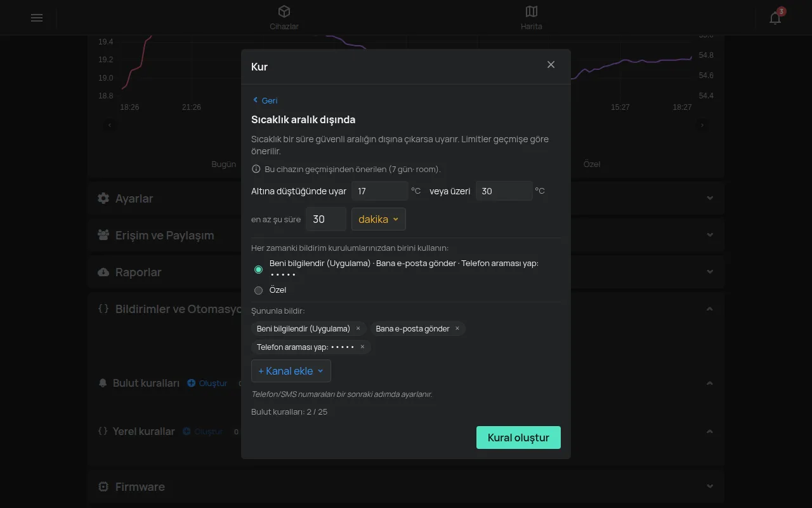Click the Kural oluştur button
This screenshot has width=812, height=508.
(x=518, y=438)
